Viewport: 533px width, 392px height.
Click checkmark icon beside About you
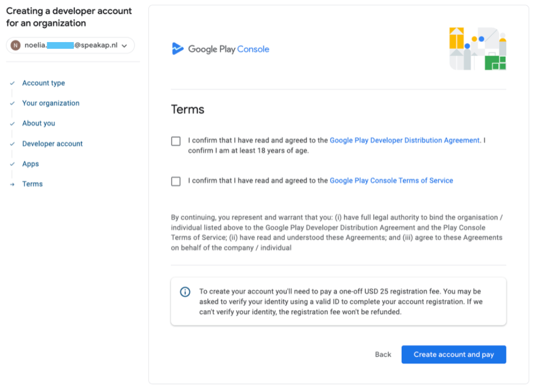(x=12, y=124)
